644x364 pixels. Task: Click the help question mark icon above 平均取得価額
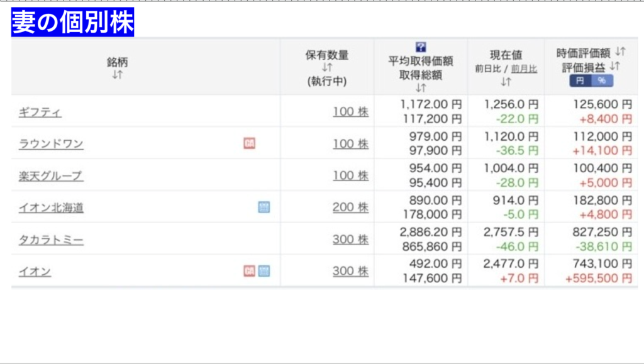click(x=421, y=47)
